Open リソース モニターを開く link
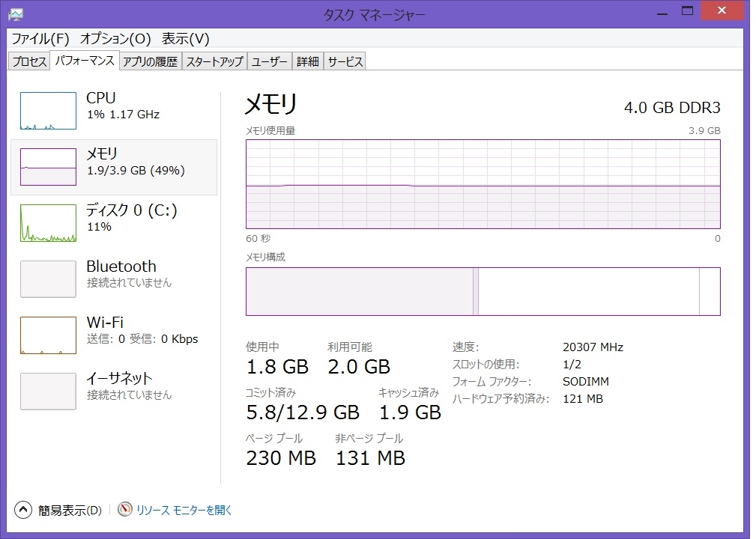The width and height of the screenshot is (756, 539). 184,510
